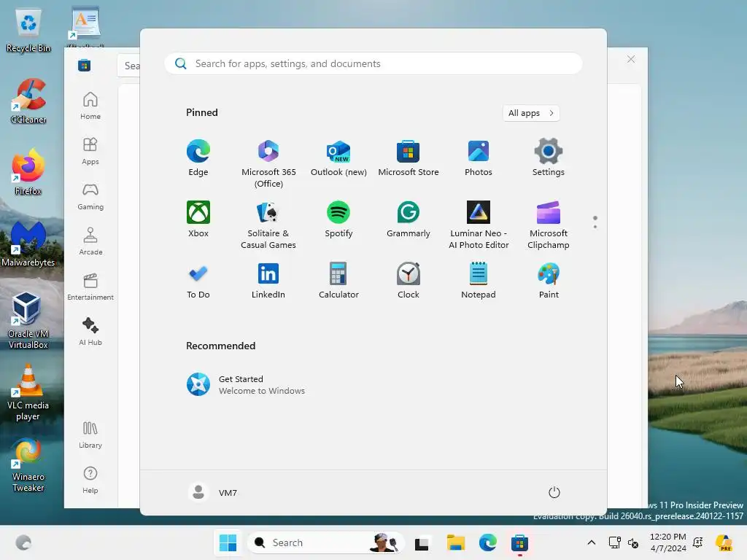Open the notification bell in system tray
The image size is (747, 560).
click(698, 542)
